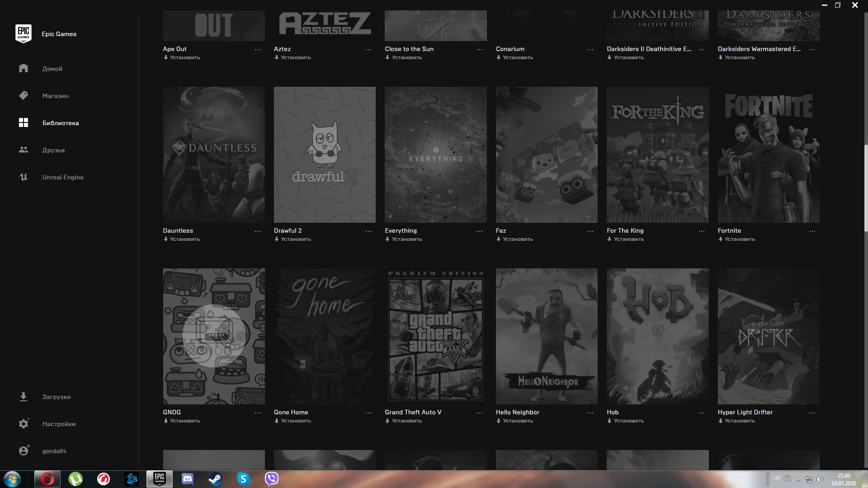Click the Hello Neighbor cover art
The height and width of the screenshot is (488, 868).
click(x=547, y=336)
